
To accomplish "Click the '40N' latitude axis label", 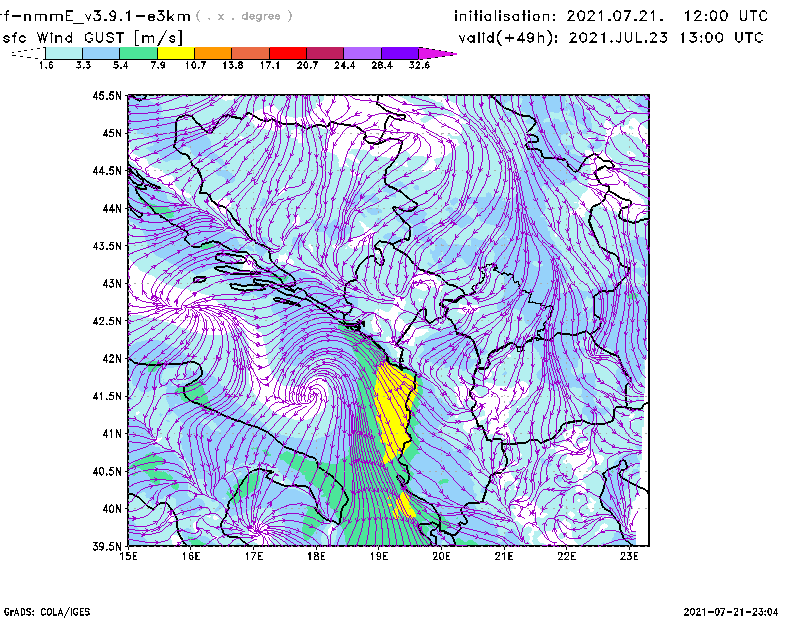I will click(x=112, y=509).
